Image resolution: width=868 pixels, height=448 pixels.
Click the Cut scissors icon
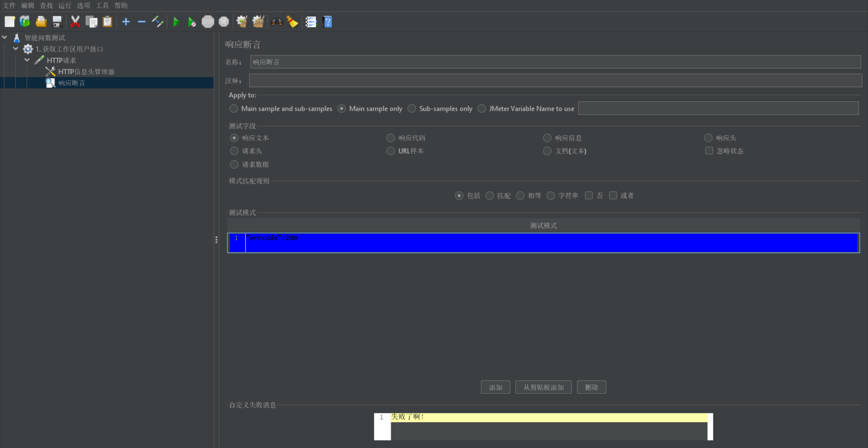[x=75, y=22]
